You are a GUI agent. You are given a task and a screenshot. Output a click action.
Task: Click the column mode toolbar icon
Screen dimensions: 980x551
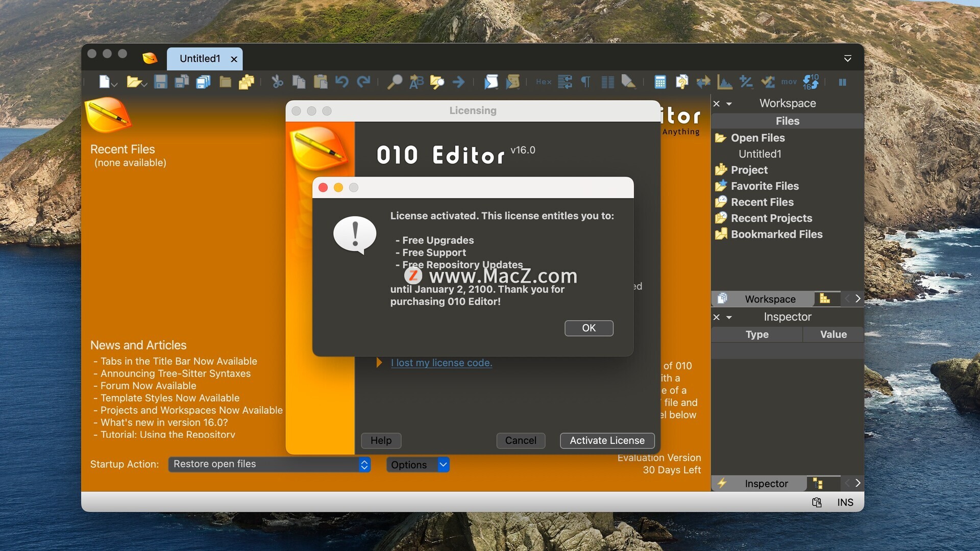pyautogui.click(x=607, y=82)
